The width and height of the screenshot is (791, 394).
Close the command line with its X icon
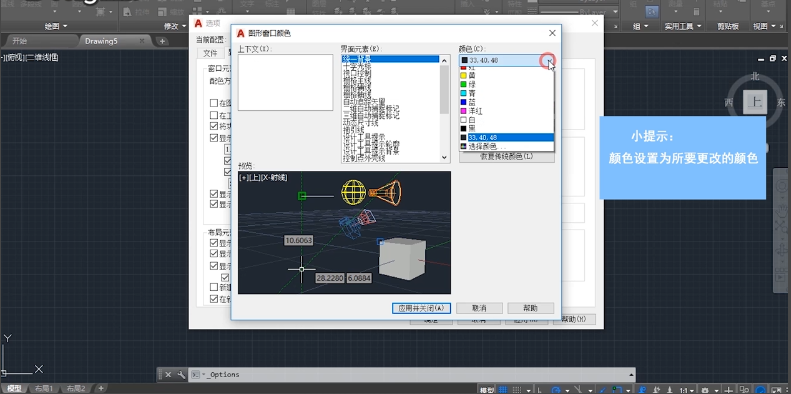168,375
